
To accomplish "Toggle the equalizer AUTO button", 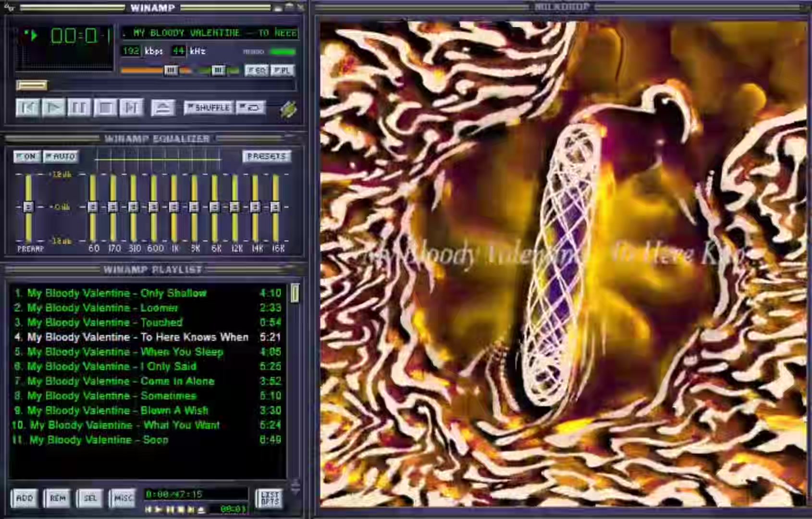I will click(x=61, y=157).
